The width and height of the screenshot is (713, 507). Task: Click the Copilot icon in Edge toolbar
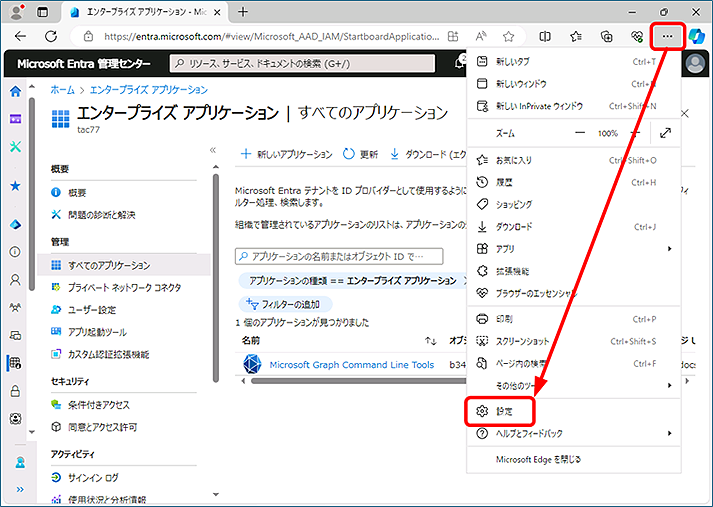[x=696, y=36]
